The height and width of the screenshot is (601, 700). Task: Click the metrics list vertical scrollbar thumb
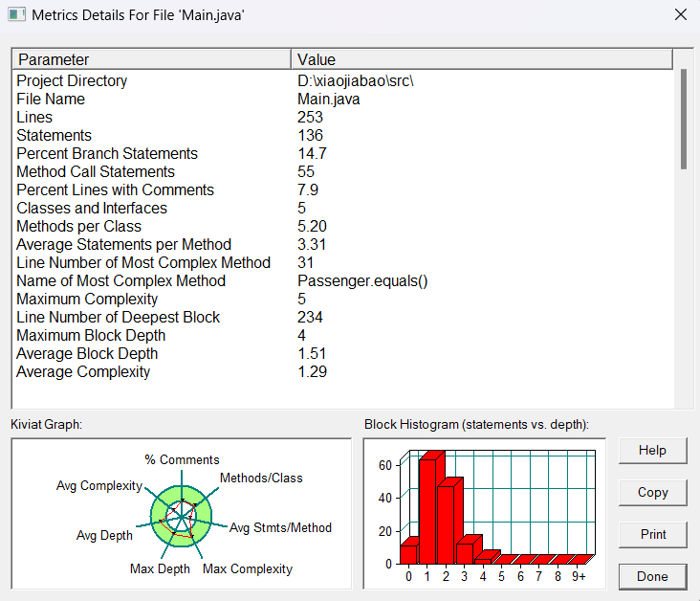pyautogui.click(x=684, y=119)
